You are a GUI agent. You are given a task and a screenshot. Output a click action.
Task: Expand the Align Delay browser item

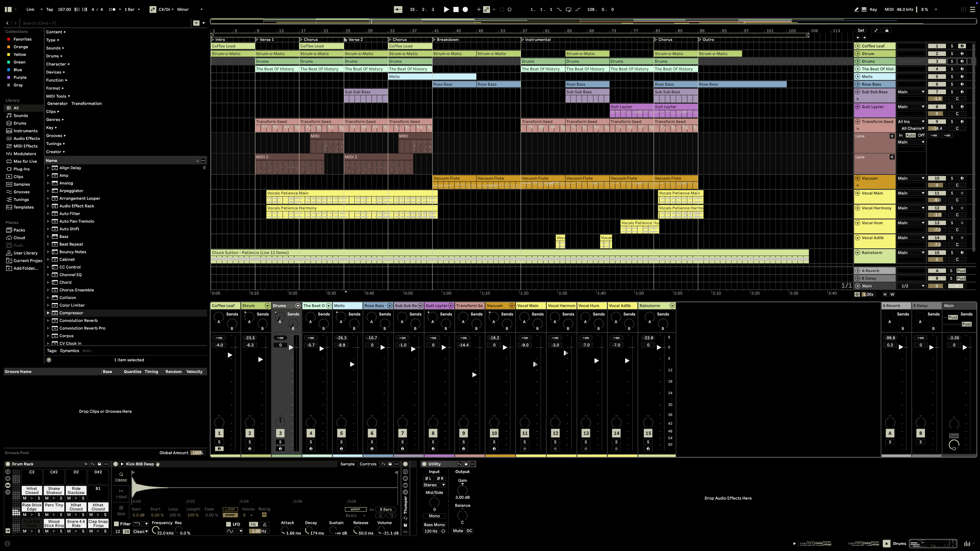pyautogui.click(x=48, y=168)
